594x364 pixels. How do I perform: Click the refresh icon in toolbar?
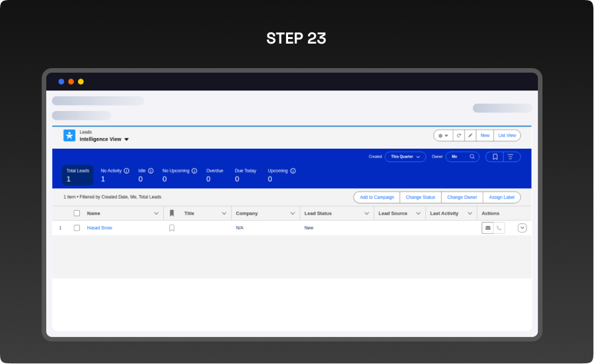(x=459, y=135)
